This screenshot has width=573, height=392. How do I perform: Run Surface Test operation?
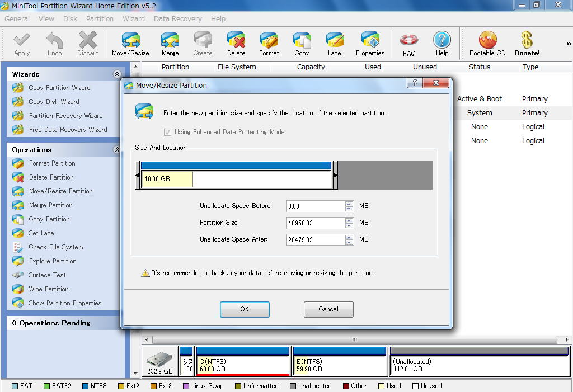(x=47, y=275)
